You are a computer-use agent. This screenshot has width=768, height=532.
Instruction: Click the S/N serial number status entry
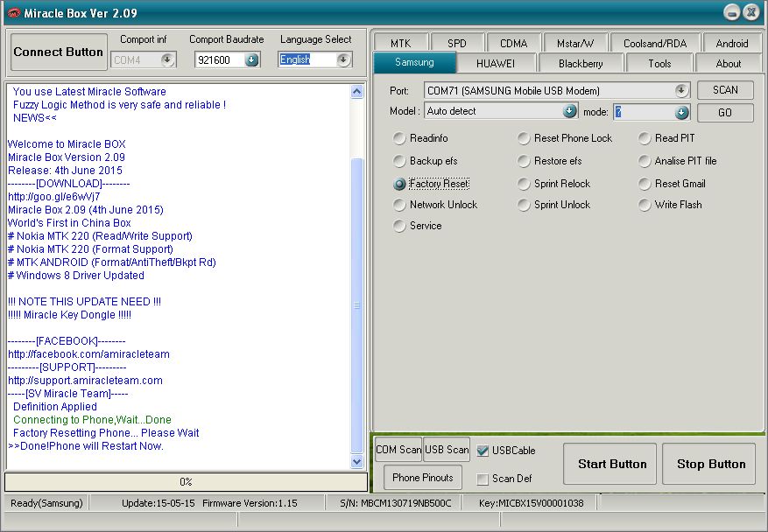point(395,503)
